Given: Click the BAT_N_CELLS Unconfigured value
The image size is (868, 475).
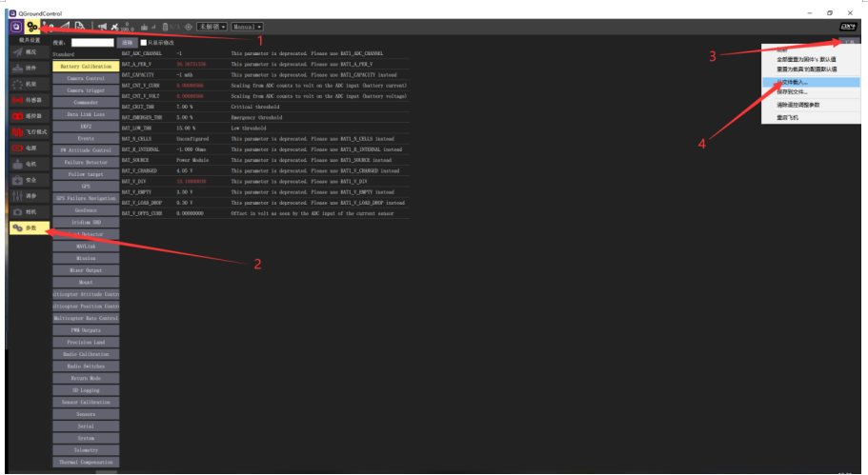Looking at the screenshot, I should coord(192,139).
